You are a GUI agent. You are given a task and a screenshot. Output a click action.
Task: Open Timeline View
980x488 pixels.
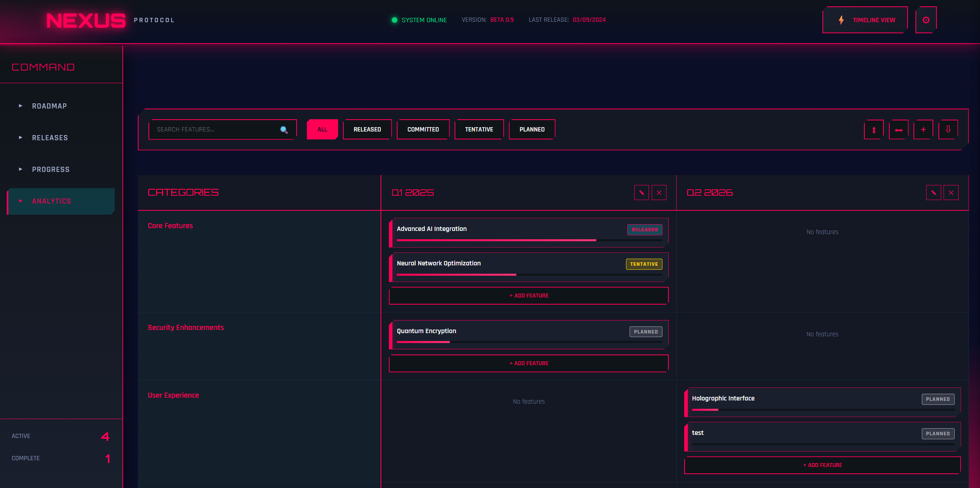(x=865, y=20)
